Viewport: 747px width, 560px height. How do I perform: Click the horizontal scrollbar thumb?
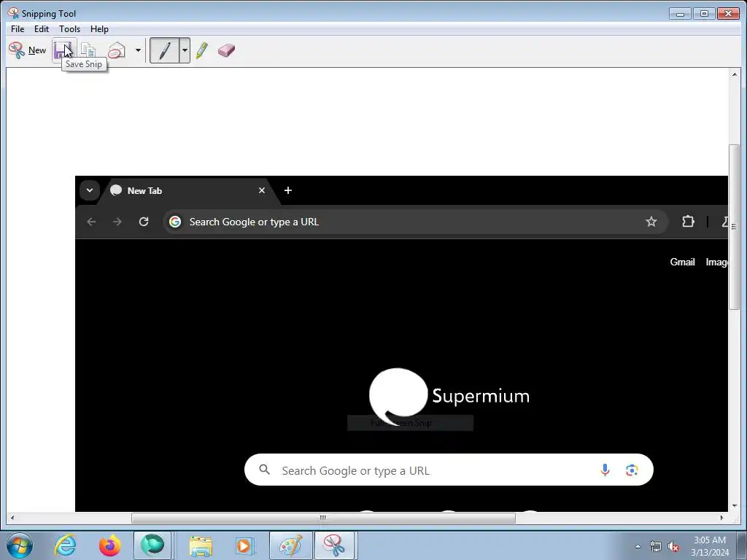323,518
